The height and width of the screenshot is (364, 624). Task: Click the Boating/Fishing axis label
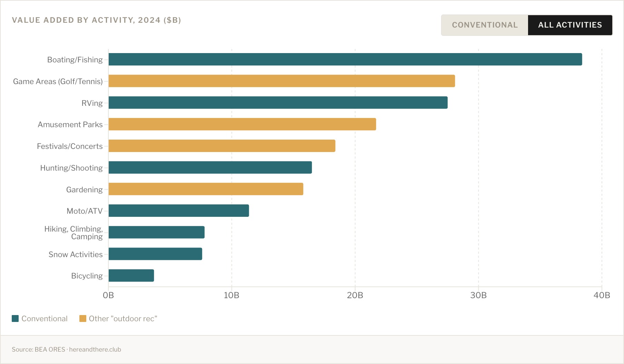click(x=75, y=60)
